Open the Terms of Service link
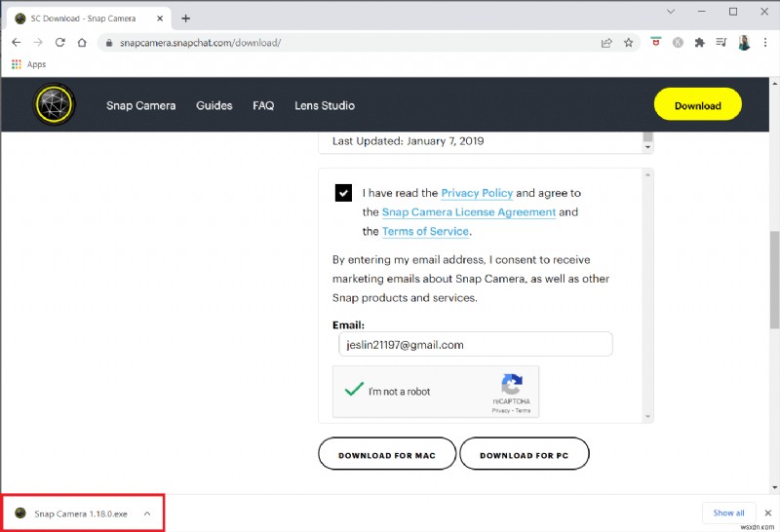The height and width of the screenshot is (532, 780). (x=425, y=231)
